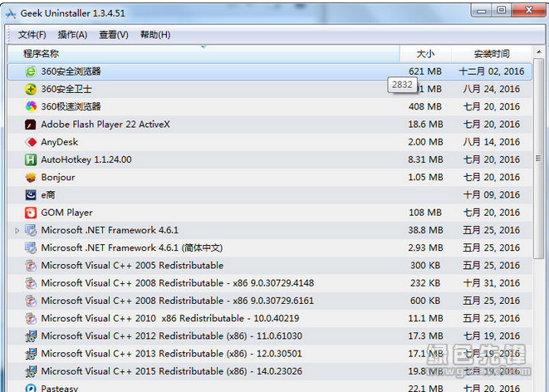Screen dimensions: 549x392
Task: Sort by 程序名称 column header
Action: [x=203, y=53]
